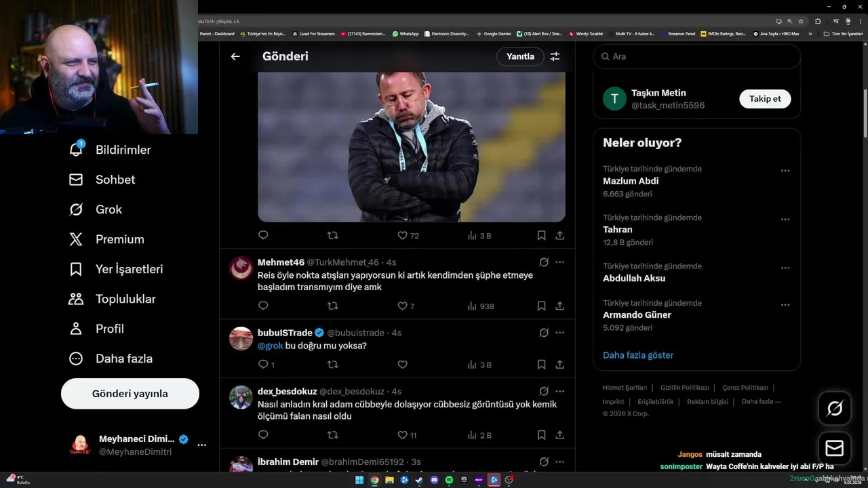
Task: Open floating Grok button at bottom right
Action: point(835,408)
